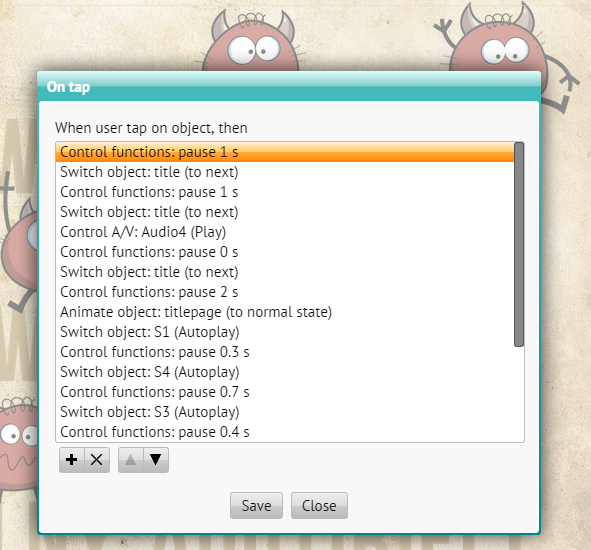Select 'Animate object: titlepage (to normal state)'
This screenshot has height=550, width=591.
tap(285, 312)
